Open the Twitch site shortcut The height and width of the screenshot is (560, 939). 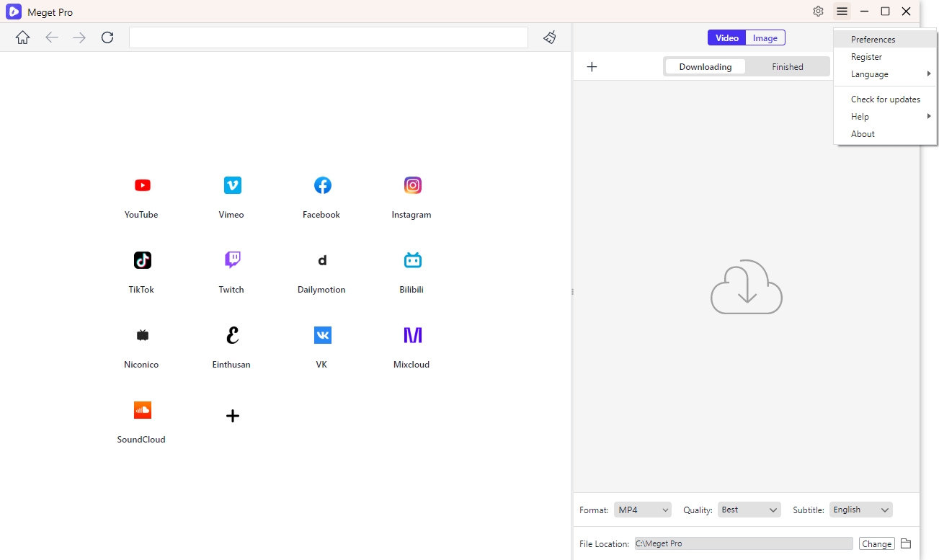click(x=232, y=260)
